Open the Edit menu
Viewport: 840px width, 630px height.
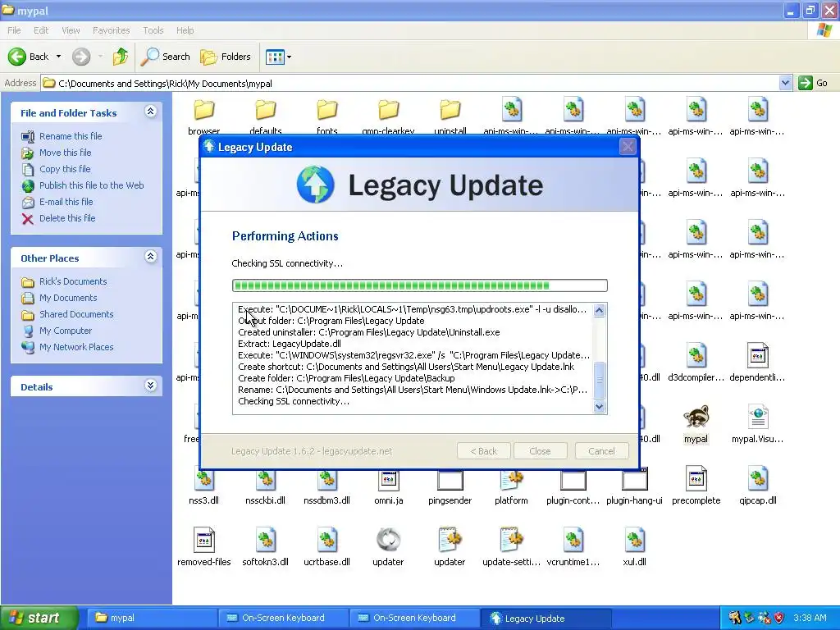(x=41, y=30)
